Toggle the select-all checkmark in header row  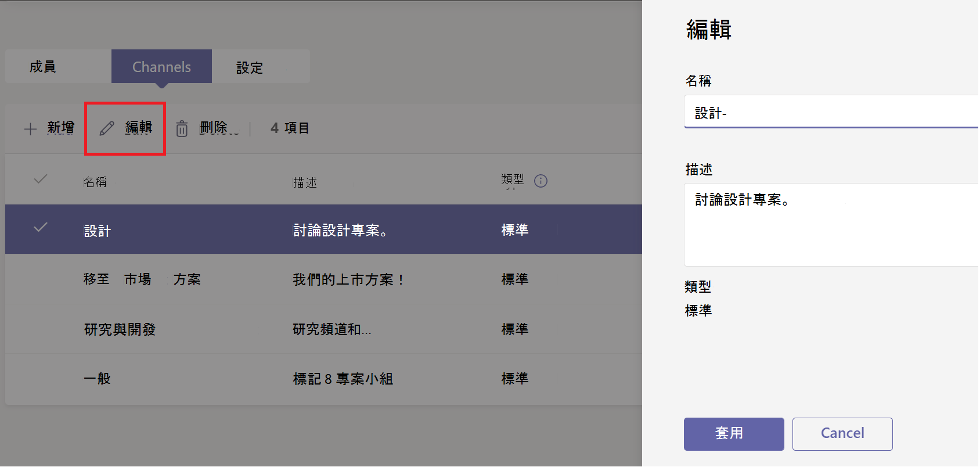tap(41, 179)
